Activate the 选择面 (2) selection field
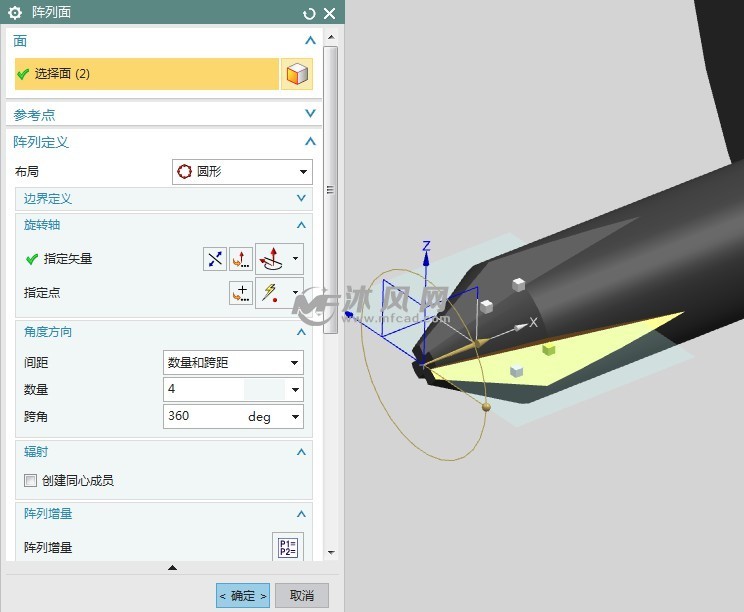 point(147,74)
